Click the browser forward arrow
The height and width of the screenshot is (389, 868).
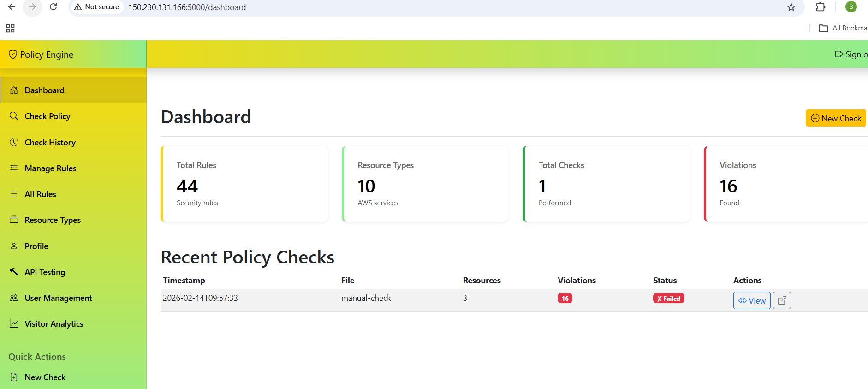click(32, 7)
